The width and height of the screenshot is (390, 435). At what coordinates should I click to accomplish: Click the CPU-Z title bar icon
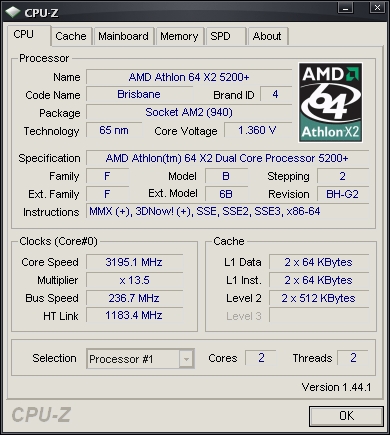pyautogui.click(x=13, y=12)
